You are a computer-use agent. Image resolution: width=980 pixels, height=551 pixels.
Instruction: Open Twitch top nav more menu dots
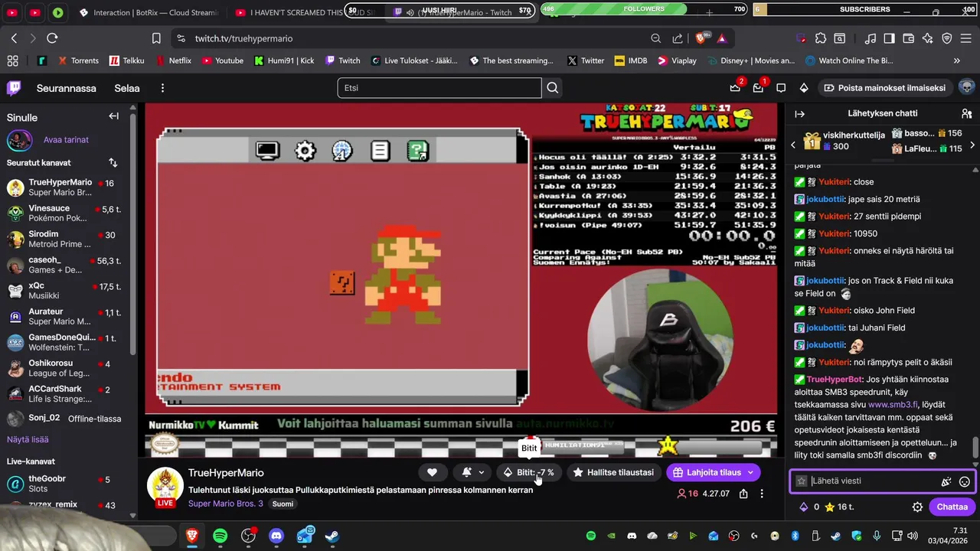[x=162, y=88]
